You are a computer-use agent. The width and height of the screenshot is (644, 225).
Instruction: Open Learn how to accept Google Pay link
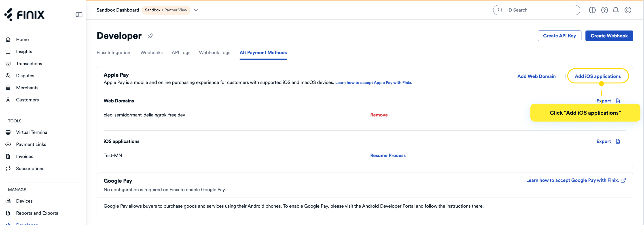coord(572,180)
